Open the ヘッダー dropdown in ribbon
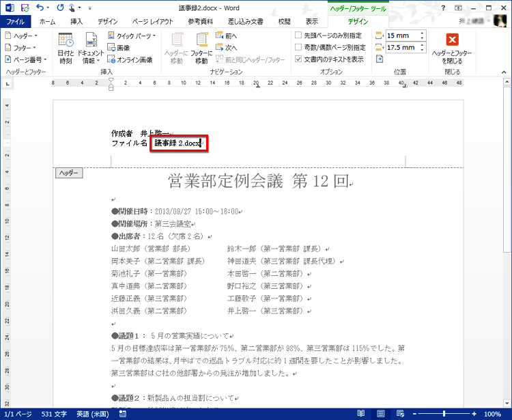This screenshot has width=512, height=420. coord(22,36)
